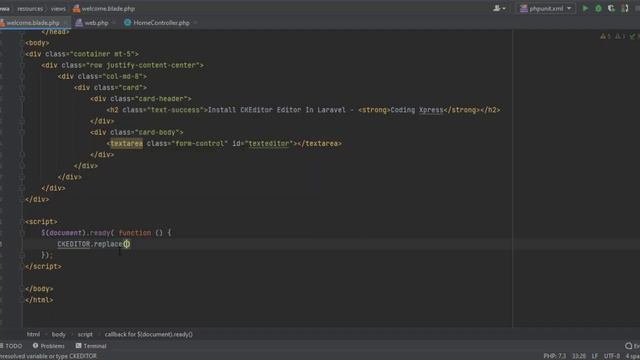The height and width of the screenshot is (360, 640).
Task: Close the HomeController.php tab
Action: 195,23
